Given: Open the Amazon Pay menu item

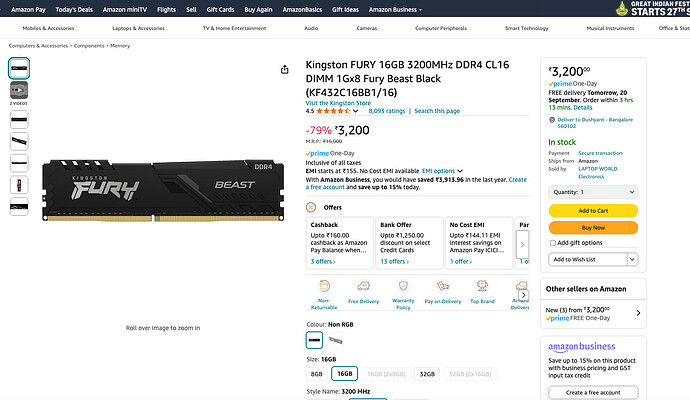Looking at the screenshot, I should tap(28, 9).
